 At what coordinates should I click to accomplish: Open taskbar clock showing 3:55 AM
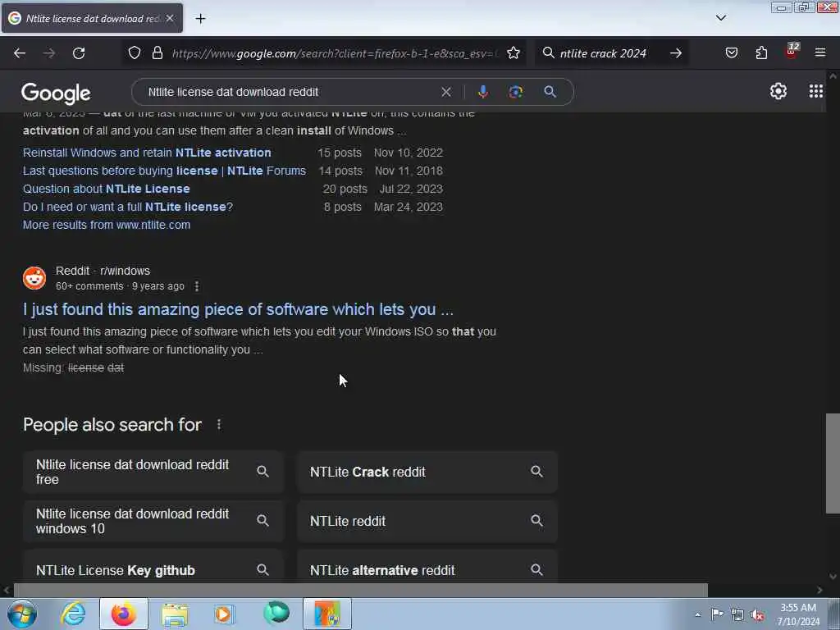pos(798,614)
